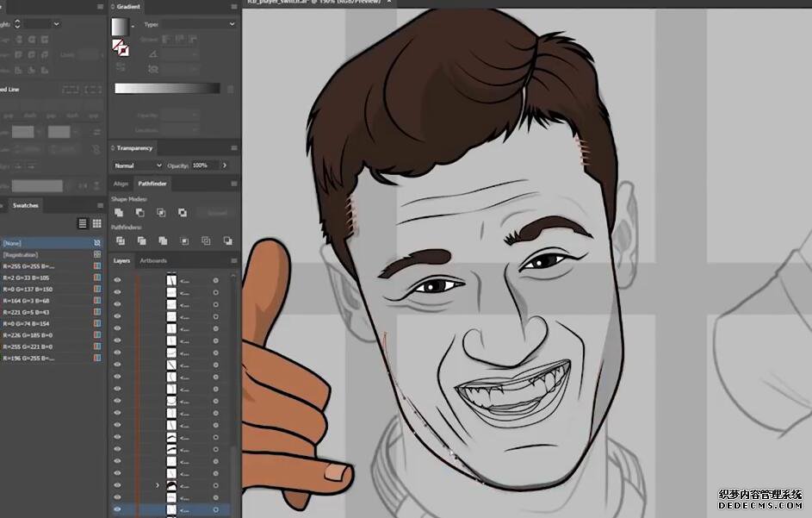
Task: Click the gradient fill preview swatch
Action: tap(121, 27)
